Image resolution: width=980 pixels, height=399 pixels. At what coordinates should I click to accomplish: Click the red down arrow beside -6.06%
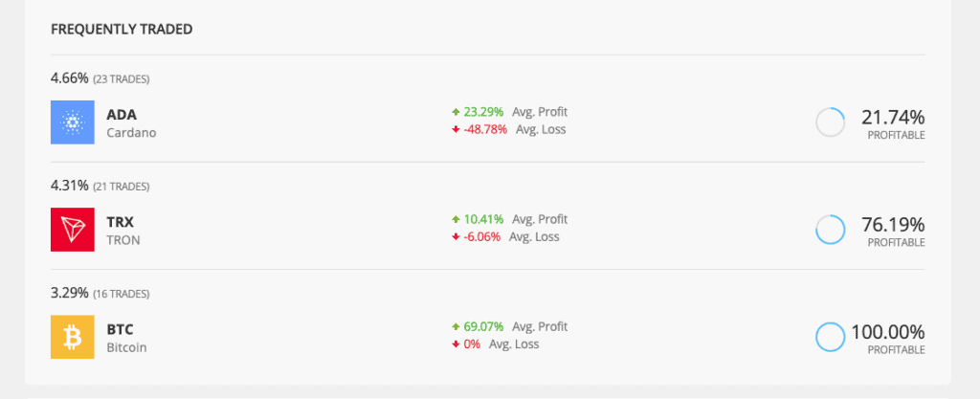[x=456, y=236]
